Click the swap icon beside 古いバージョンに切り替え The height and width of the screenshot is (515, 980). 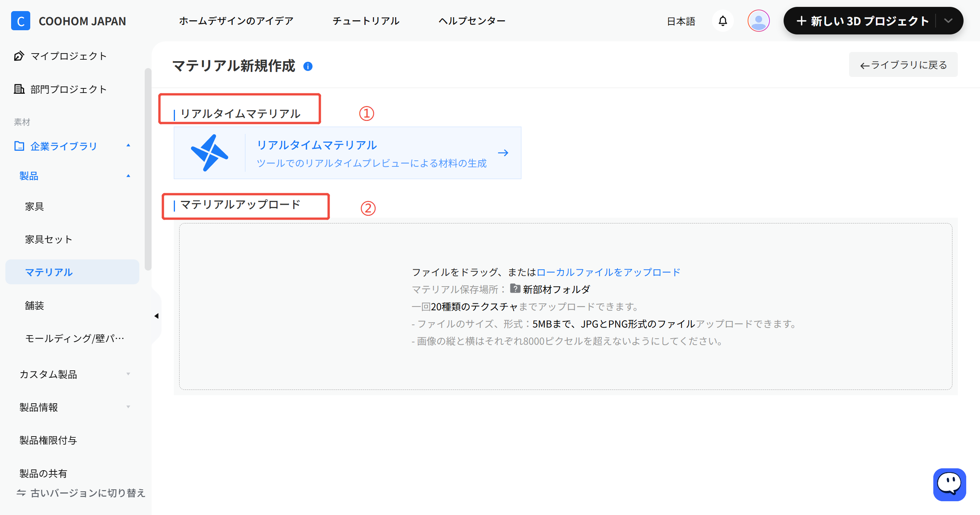(21, 493)
